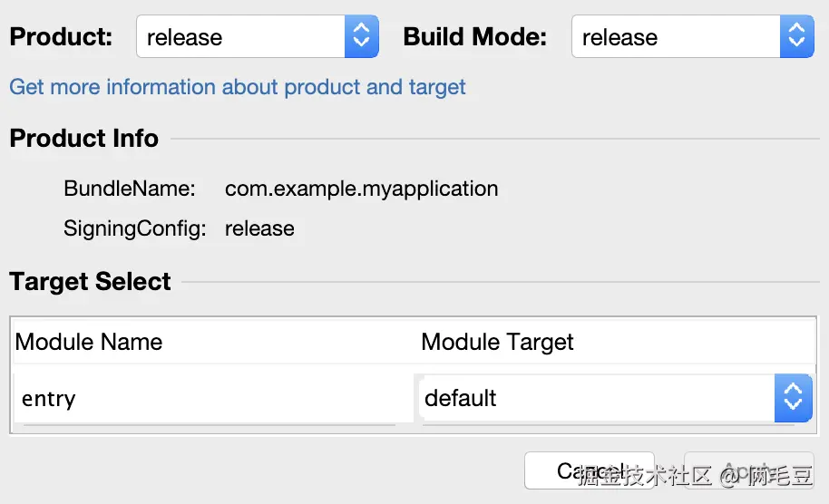
Task: Select the entry module row
Action: click(209, 398)
